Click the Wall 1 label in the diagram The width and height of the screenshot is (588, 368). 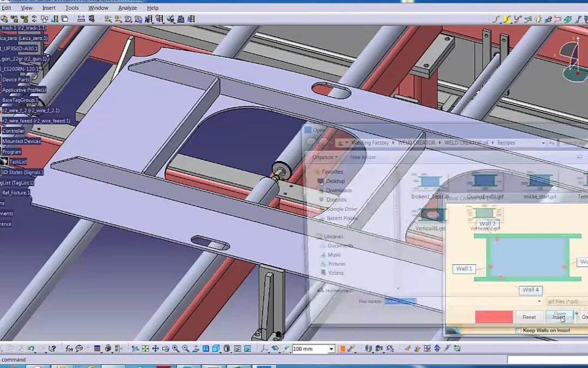(464, 268)
